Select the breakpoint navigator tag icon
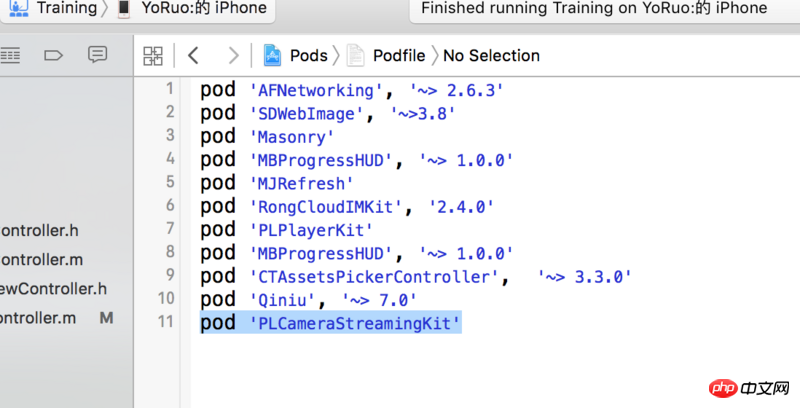Screen dimensions: 800x408 click(53, 55)
